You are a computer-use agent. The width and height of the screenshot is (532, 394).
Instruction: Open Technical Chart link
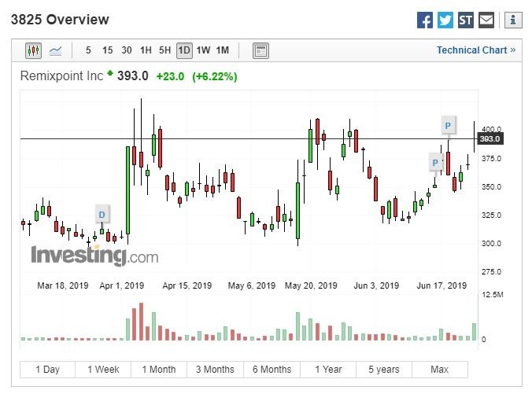(476, 50)
